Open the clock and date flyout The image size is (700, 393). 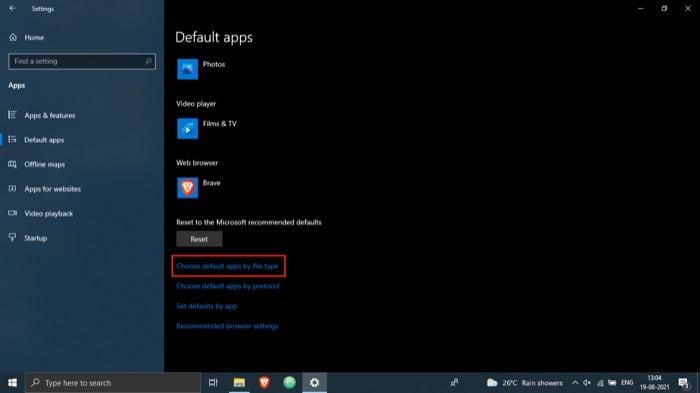tap(654, 383)
